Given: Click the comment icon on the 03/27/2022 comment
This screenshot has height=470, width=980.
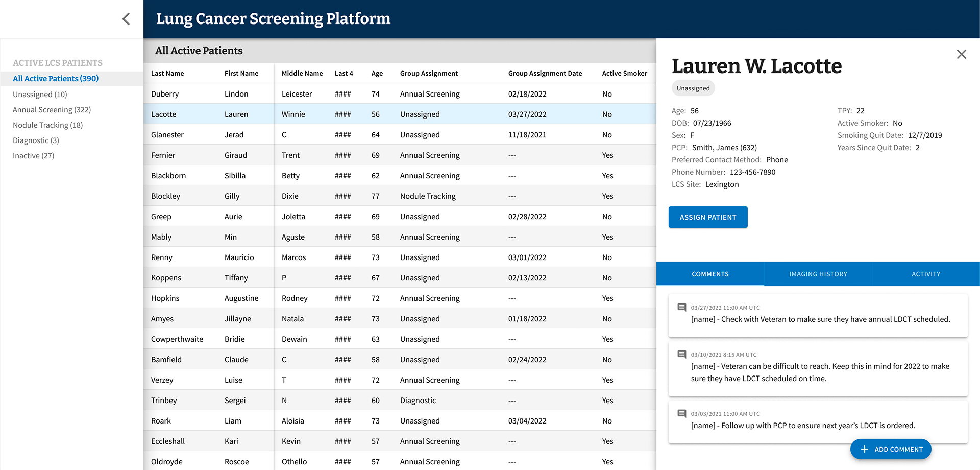Looking at the screenshot, I should tap(681, 308).
